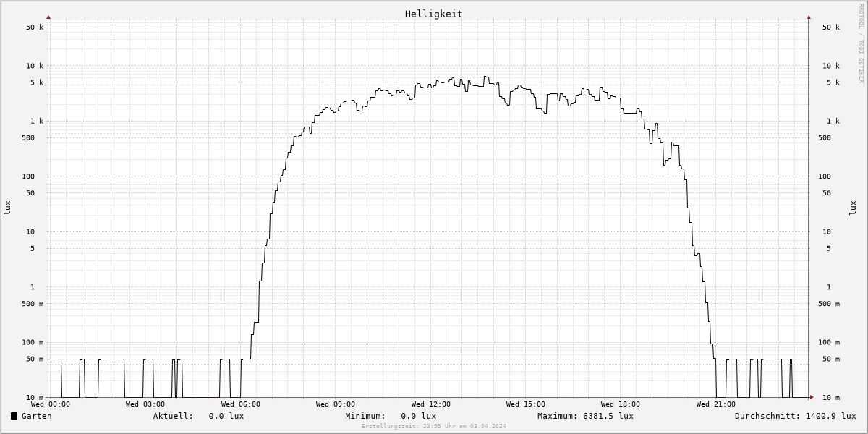The image size is (868, 434).
Task: Click the chart title "Helligkeit"
Action: point(434,14)
